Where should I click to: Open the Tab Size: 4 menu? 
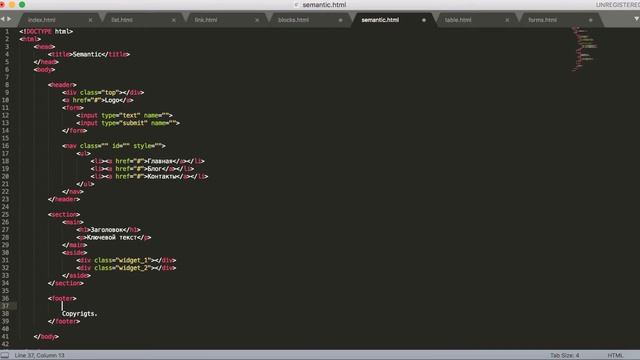coord(564,356)
